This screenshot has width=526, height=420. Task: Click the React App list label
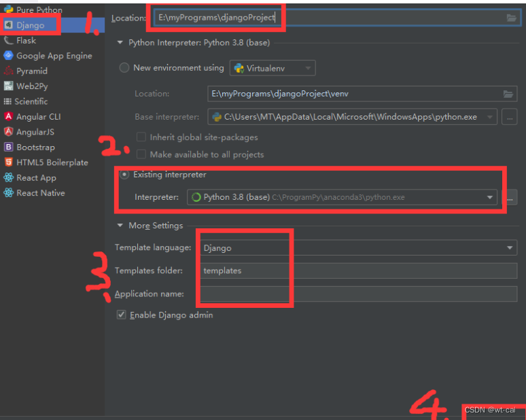point(36,178)
